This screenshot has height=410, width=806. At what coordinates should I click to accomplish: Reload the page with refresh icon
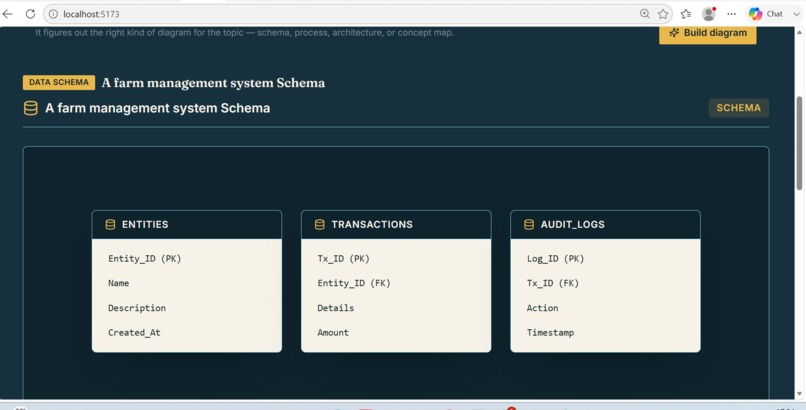pyautogui.click(x=30, y=14)
